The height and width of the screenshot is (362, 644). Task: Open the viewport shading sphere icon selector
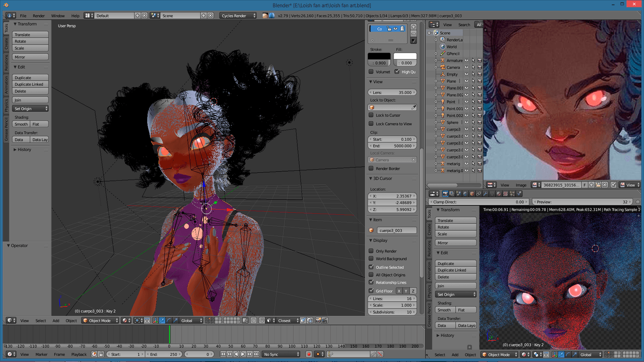click(126, 320)
